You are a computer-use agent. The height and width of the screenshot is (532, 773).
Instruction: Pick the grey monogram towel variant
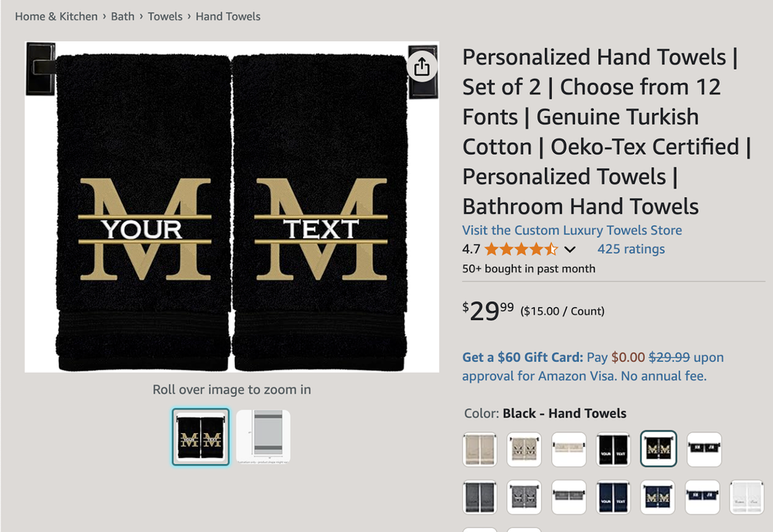(524, 497)
